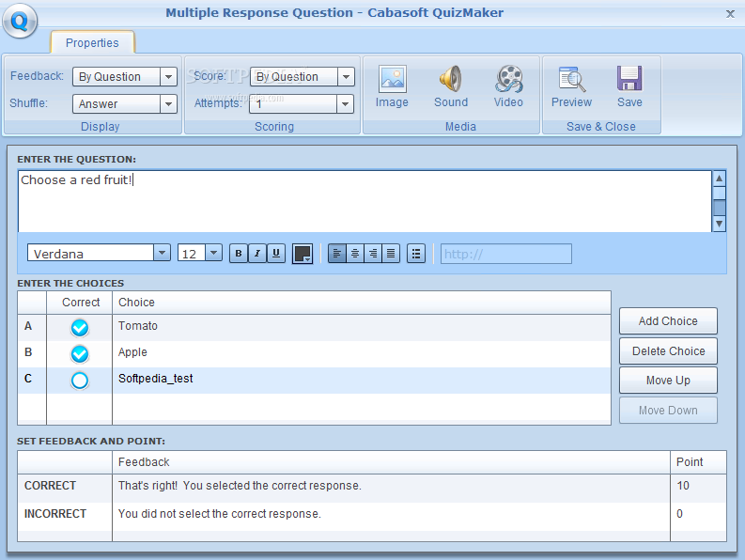Align question text right

(373, 254)
